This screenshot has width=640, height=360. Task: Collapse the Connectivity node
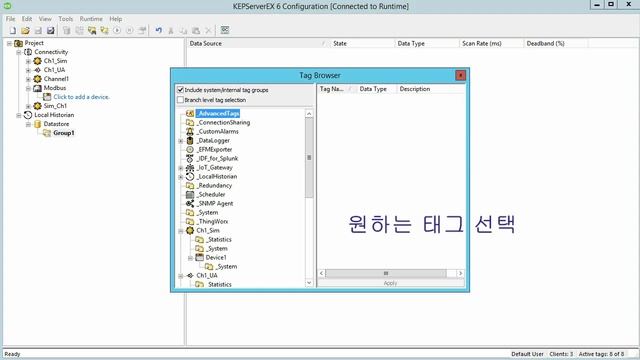(19, 52)
